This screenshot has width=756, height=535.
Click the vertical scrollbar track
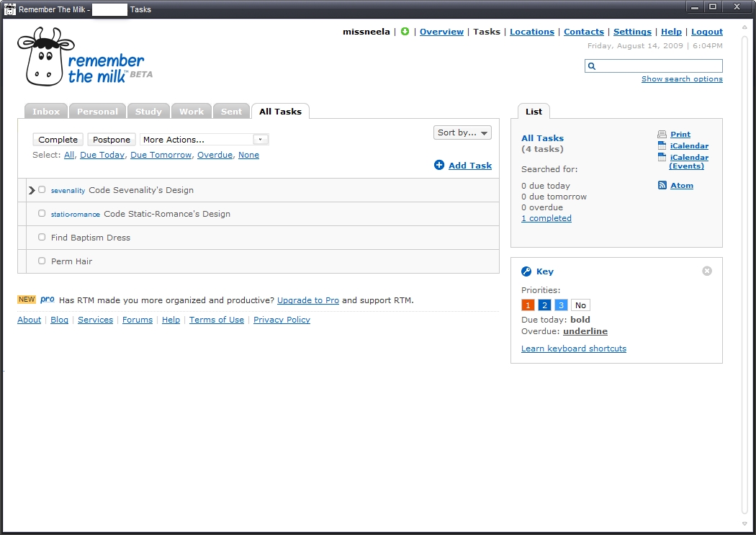tap(744, 274)
